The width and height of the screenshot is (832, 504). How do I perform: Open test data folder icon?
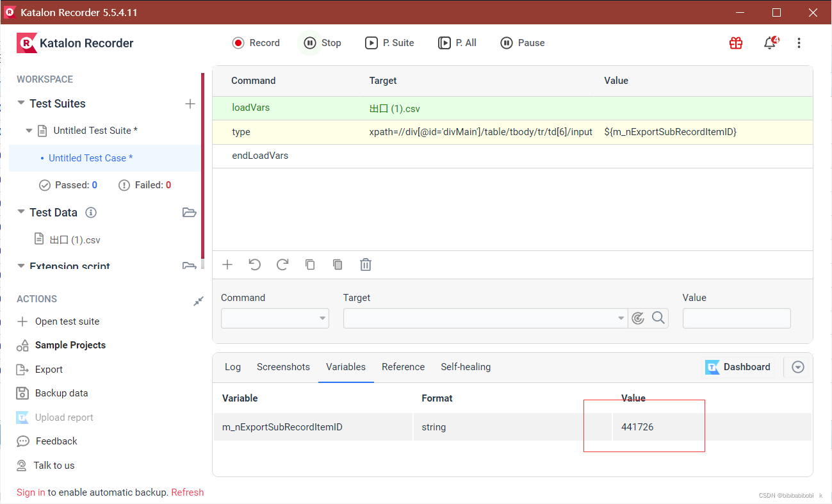[189, 213]
